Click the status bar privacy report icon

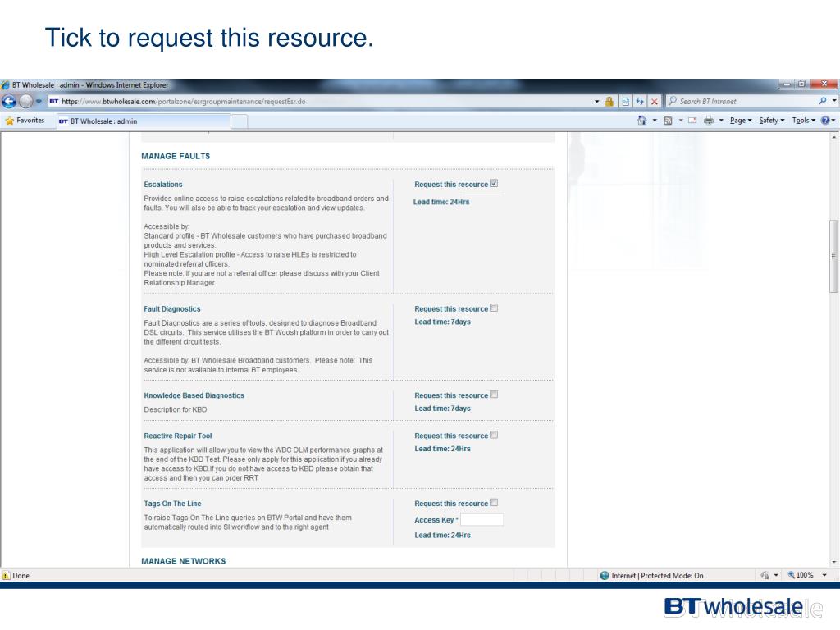[765, 575]
